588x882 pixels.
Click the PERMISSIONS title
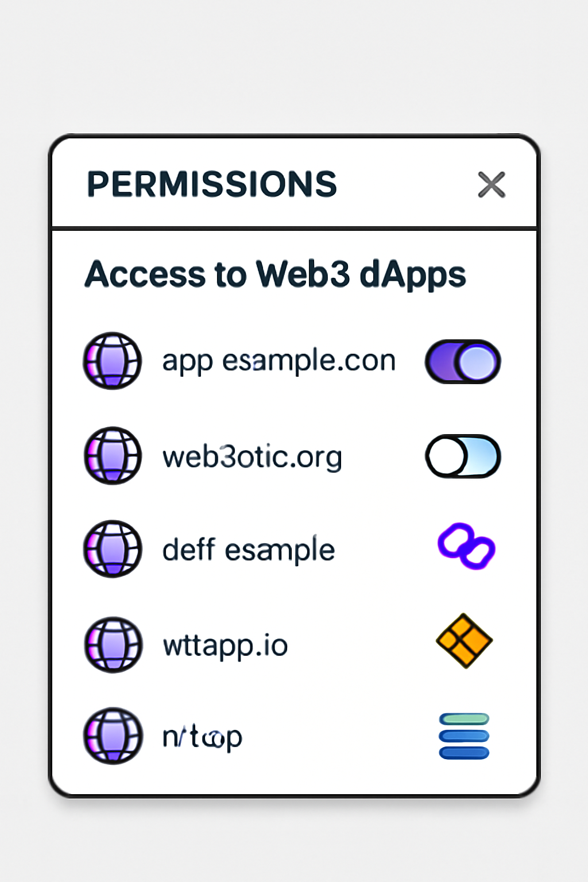(212, 184)
